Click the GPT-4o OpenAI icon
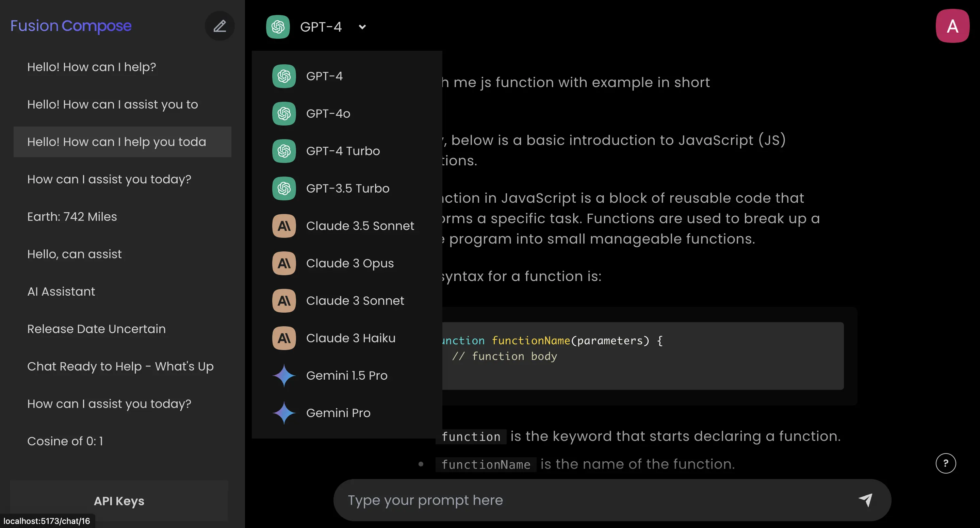The image size is (980, 528). [284, 113]
